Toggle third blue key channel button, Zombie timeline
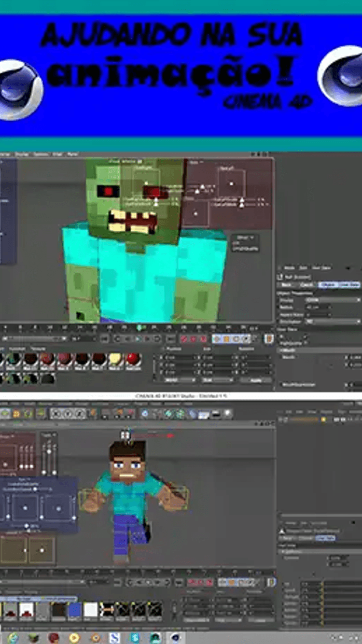Screen dimensions: 362x644 coord(236,339)
